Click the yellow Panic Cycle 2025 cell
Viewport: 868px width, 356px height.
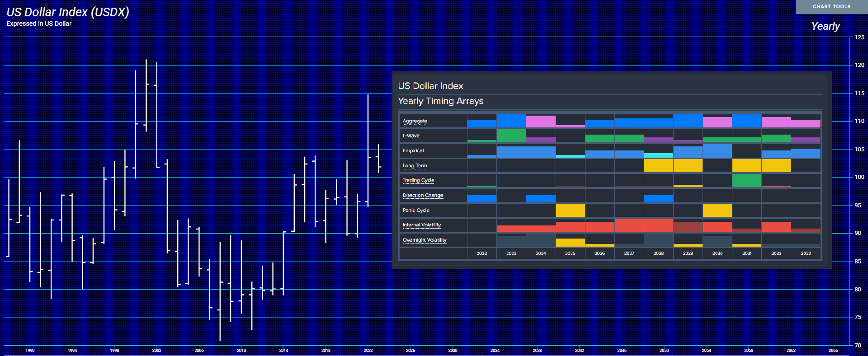[570, 211]
